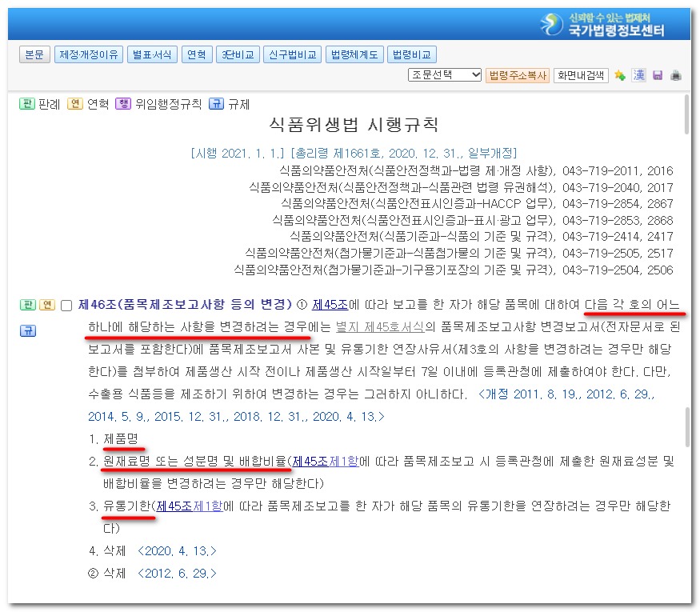Click the 규 규제 legend icon
The image size is (700, 612).
point(216,104)
